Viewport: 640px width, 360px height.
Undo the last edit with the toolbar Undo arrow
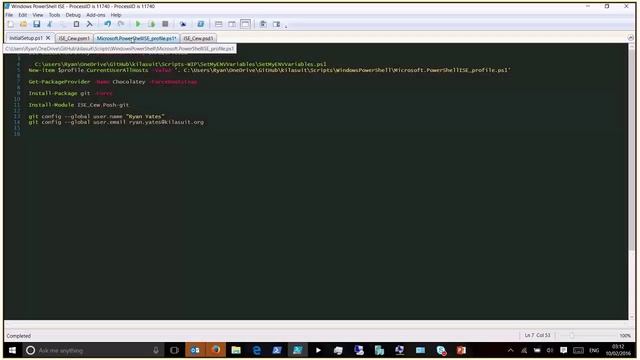click(108, 24)
